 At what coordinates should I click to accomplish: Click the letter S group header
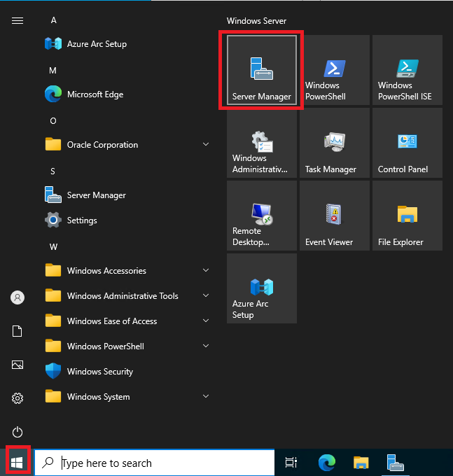click(x=53, y=171)
